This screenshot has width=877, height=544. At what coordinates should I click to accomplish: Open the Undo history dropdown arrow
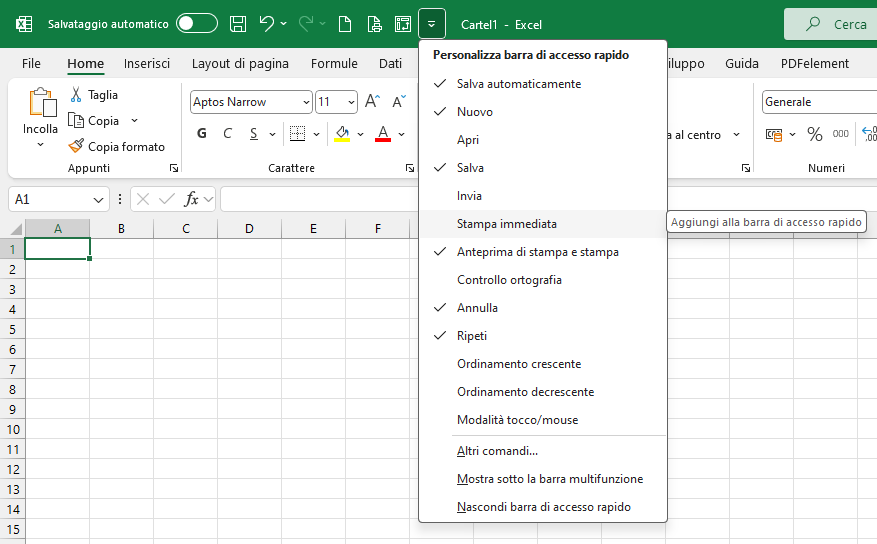pyautogui.click(x=284, y=23)
